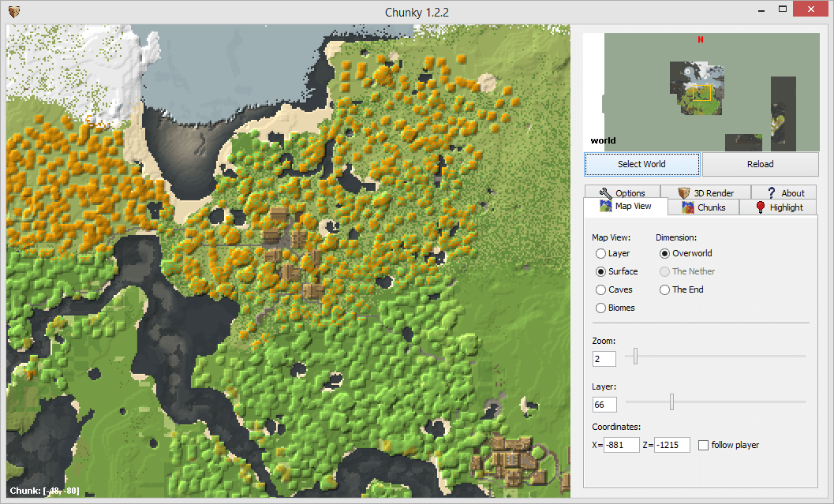Click the Z coordinate field
This screenshot has height=504, width=834.
pos(671,445)
